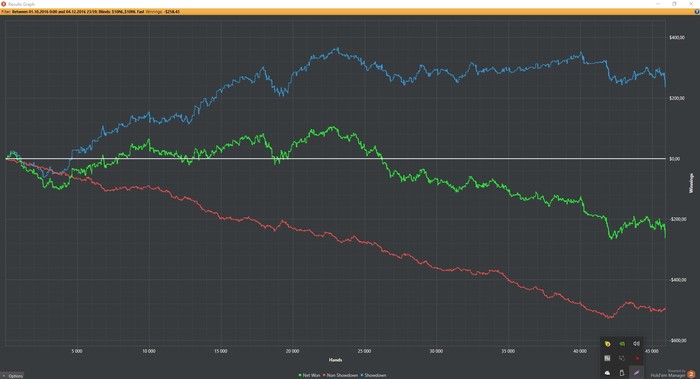Click the 30 000 hands axis label
700x379 pixels.
436,351
